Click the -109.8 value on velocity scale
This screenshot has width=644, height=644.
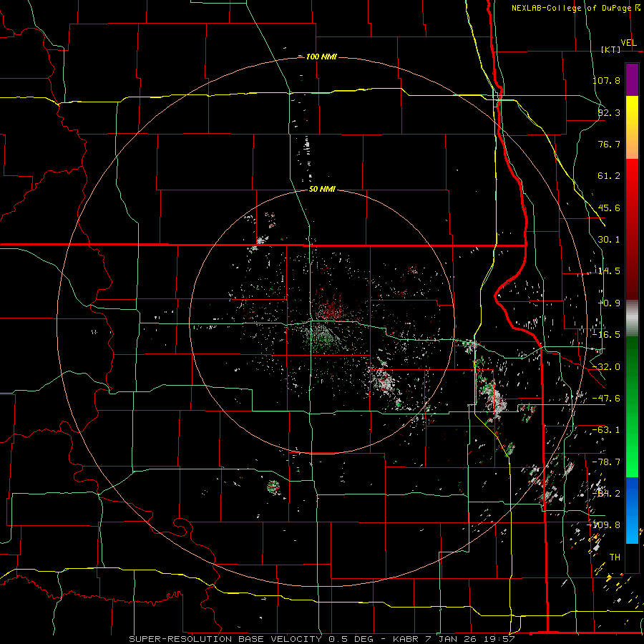(x=604, y=525)
